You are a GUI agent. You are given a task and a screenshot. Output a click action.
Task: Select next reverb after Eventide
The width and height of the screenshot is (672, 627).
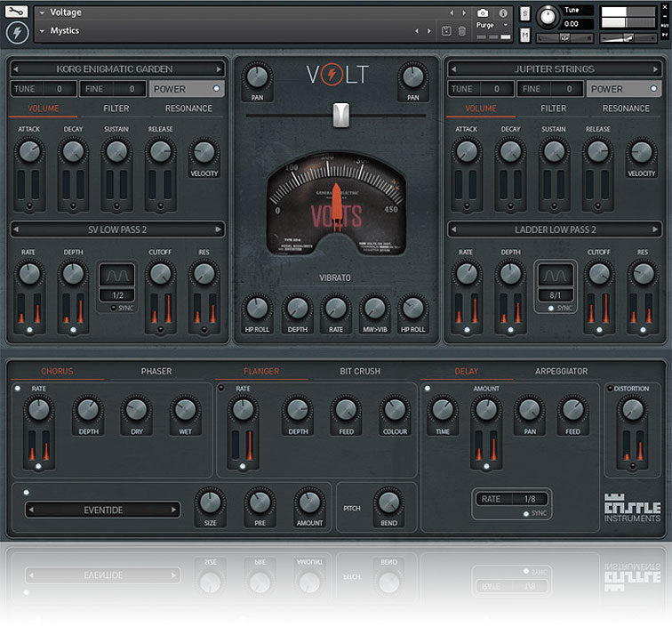coord(173,510)
